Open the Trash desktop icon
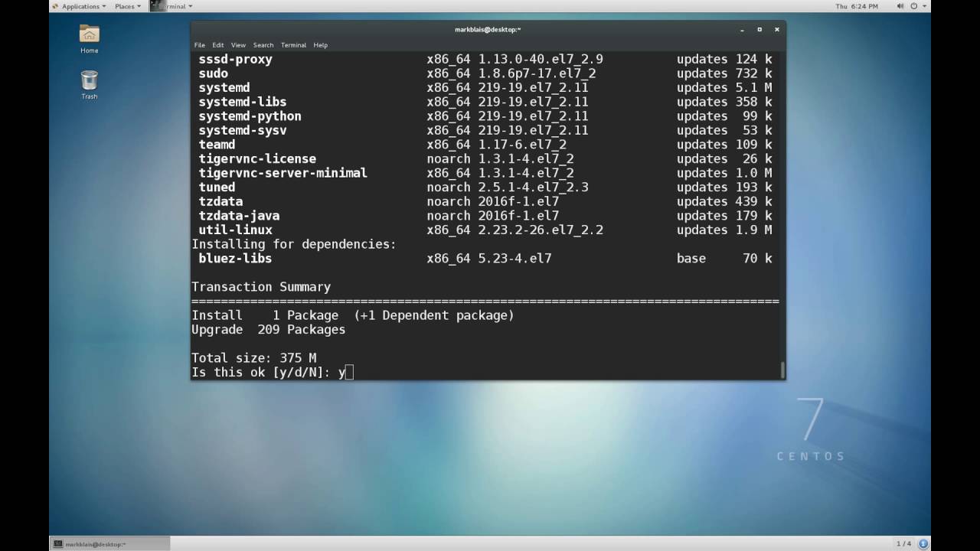 coord(90,84)
